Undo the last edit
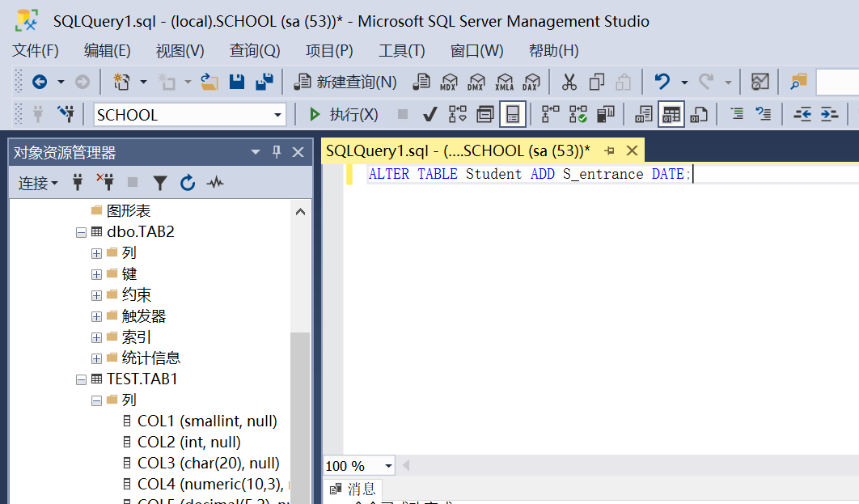The width and height of the screenshot is (859, 504). coord(662,83)
